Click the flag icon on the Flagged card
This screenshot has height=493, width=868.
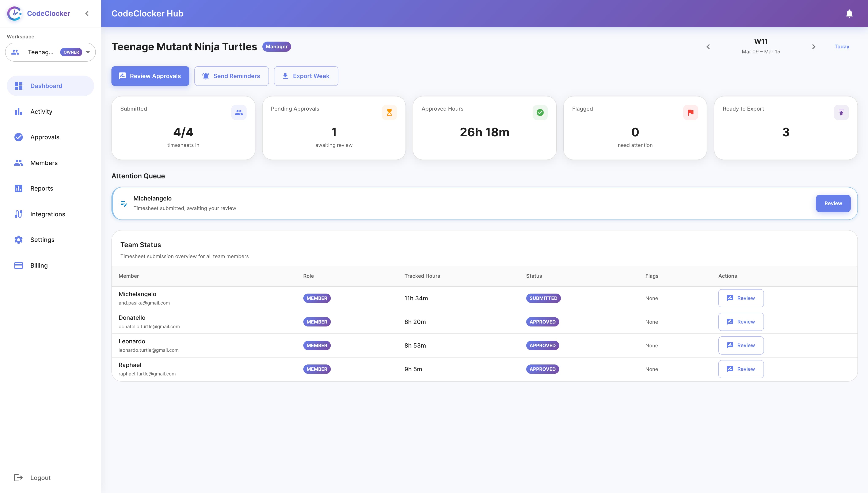click(x=690, y=112)
